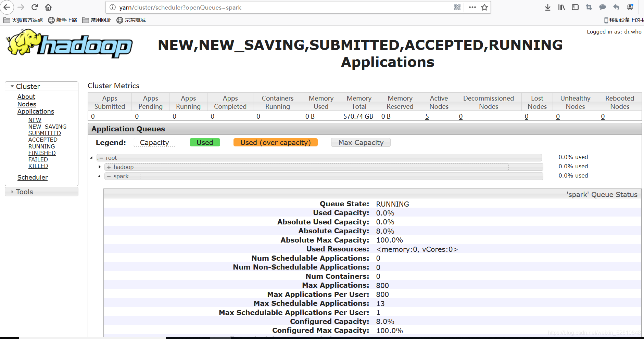Image resolution: width=644 pixels, height=339 pixels.
Task: Open the 常用网址 bookmark folder
Action: pyautogui.click(x=97, y=20)
